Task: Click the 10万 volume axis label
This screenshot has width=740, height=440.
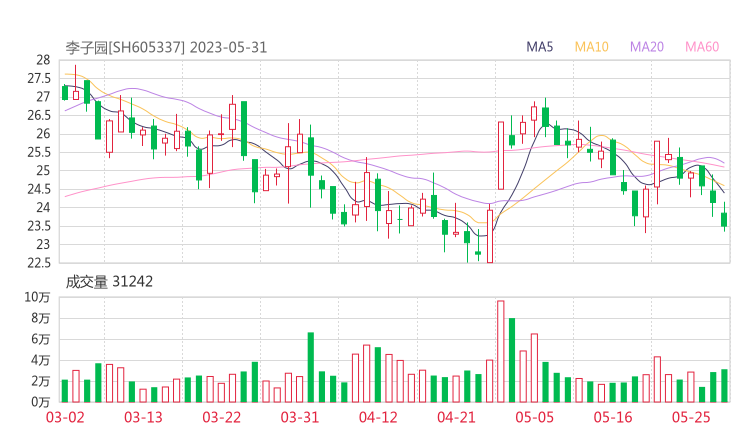Action: click(37, 297)
